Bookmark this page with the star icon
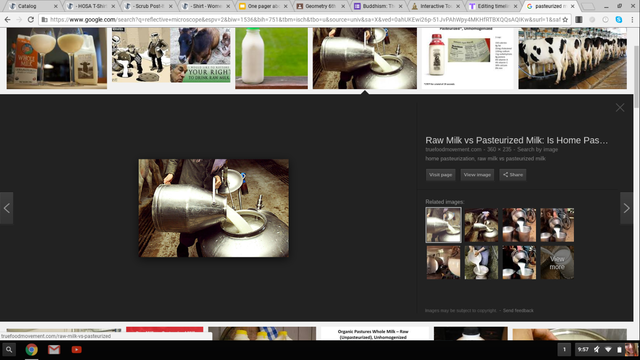The height and width of the screenshot is (360, 640). point(565,19)
